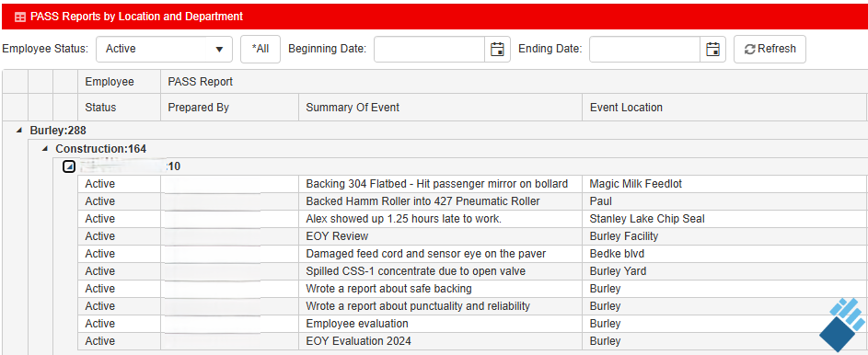Viewport: 868px width, 355px height.
Task: Click the Refresh button
Action: (x=770, y=50)
